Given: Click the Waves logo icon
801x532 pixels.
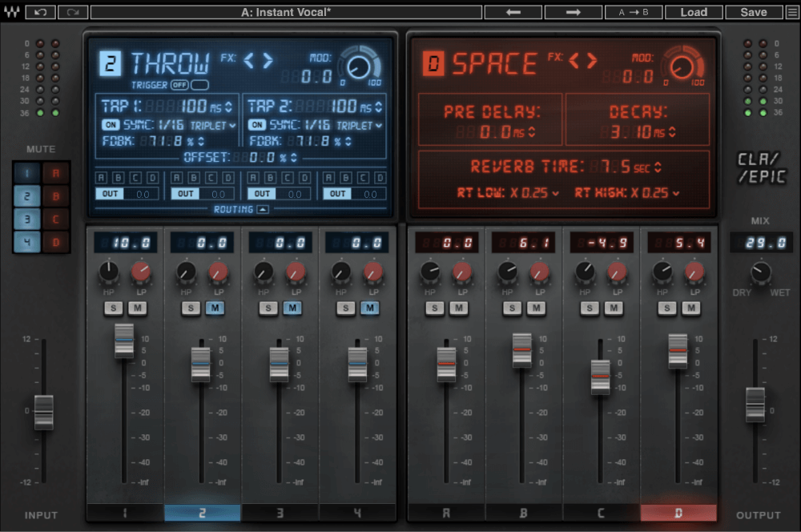Looking at the screenshot, I should click(x=11, y=11).
